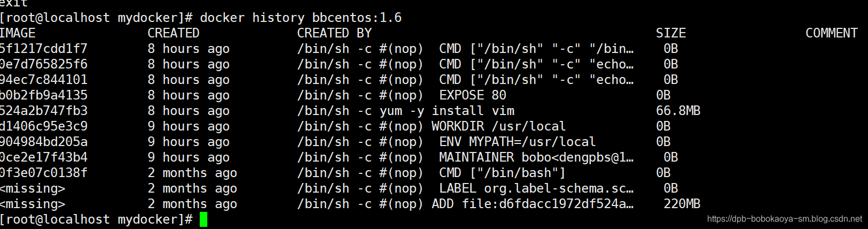Select image ID 0e7d765825f6

(43, 64)
